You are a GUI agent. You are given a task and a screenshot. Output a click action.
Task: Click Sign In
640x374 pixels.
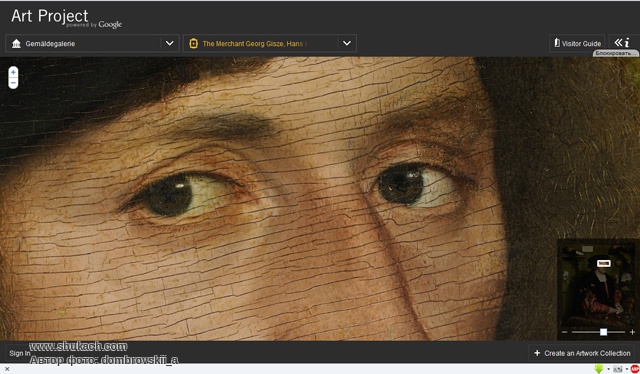click(x=20, y=353)
